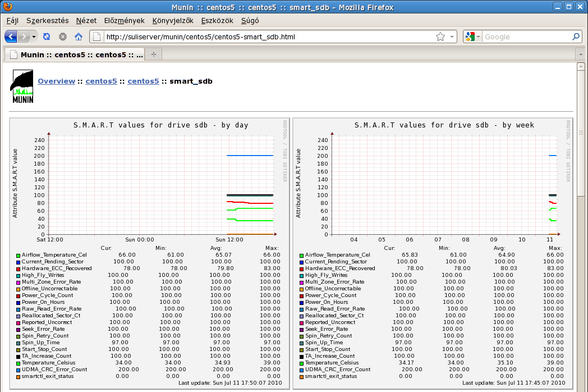This screenshot has width=588, height=392.
Task: Click the Stop loading button
Action: pos(63,37)
